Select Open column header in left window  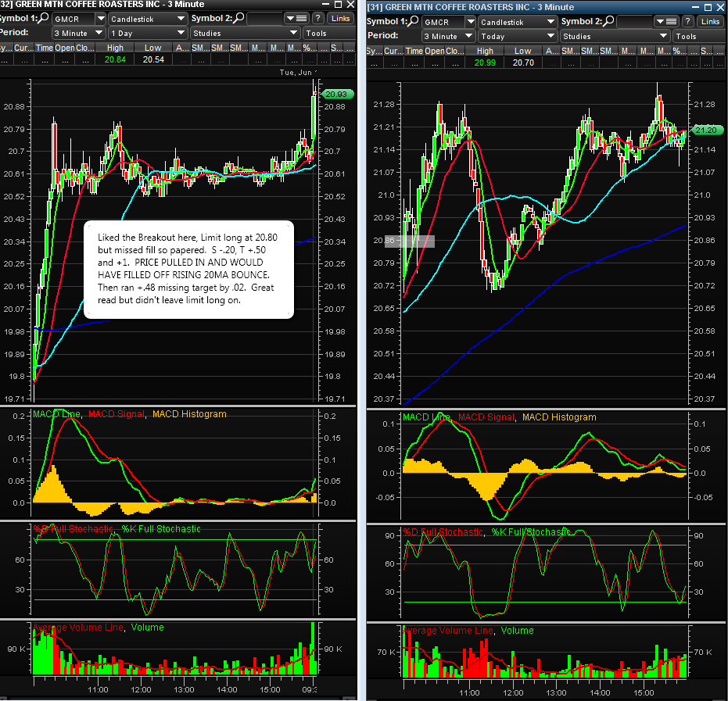pos(65,48)
